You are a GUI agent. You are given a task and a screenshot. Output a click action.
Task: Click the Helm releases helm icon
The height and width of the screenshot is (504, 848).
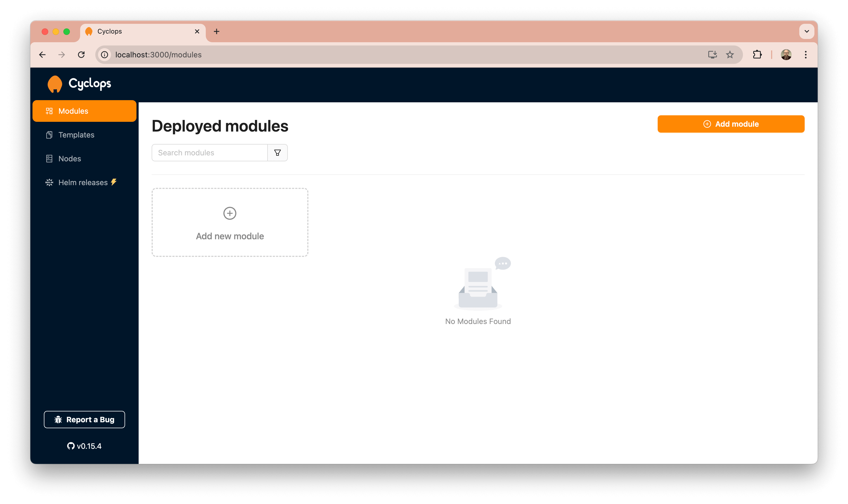49,182
